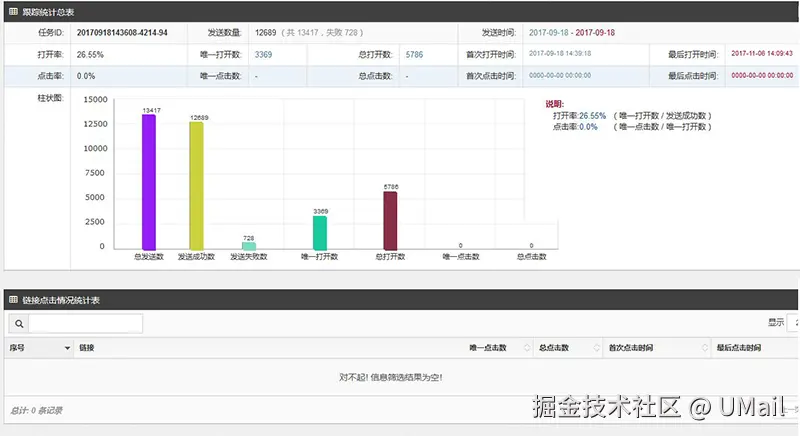Click the 跟踪统计总表 panel title

[x=48, y=12]
